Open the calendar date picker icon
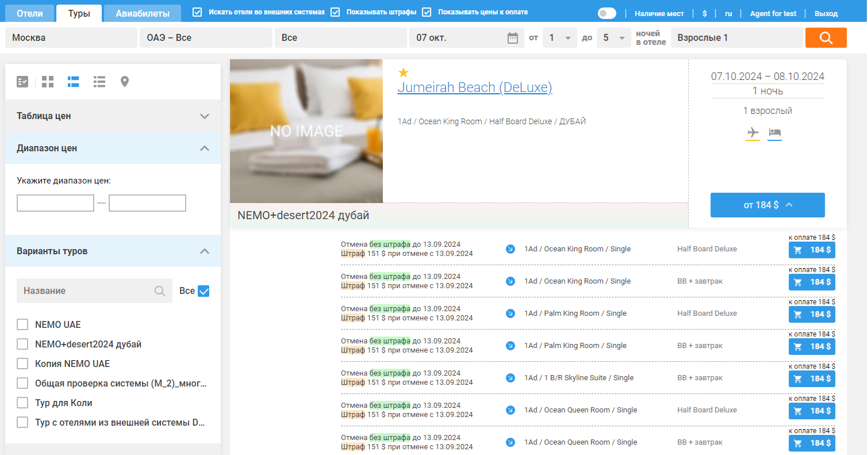 point(513,38)
